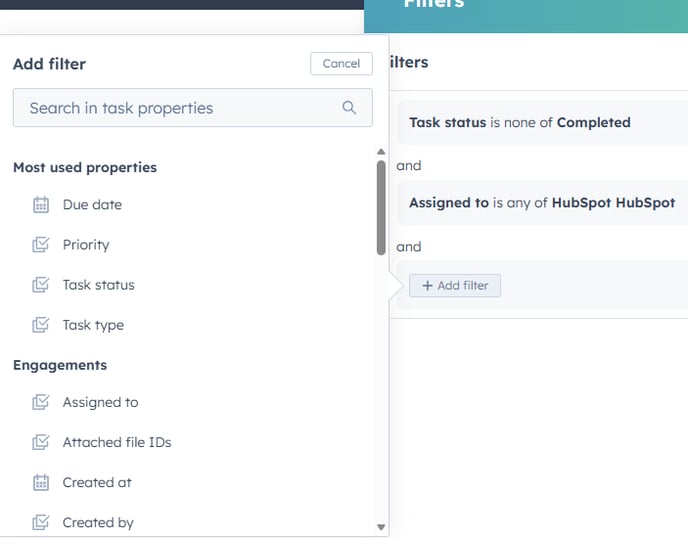Click the Add filter button
The height and width of the screenshot is (538, 688).
point(455,286)
